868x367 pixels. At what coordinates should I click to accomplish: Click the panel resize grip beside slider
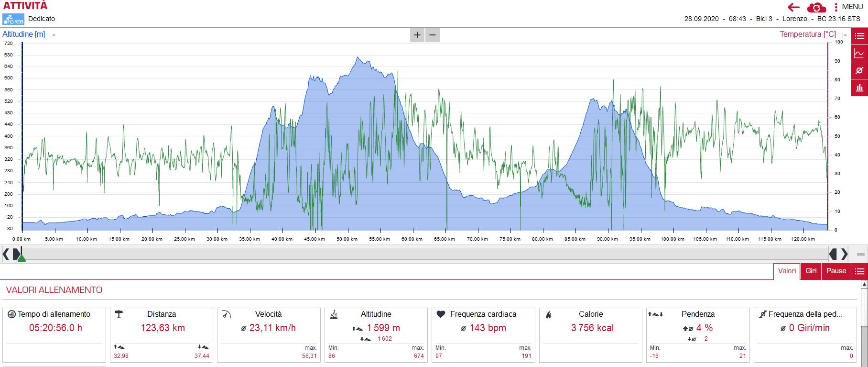pos(861,254)
